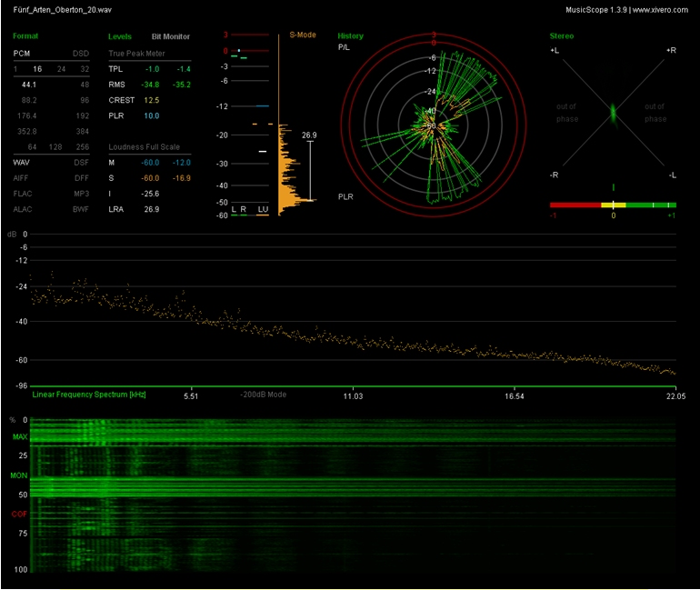Click the stereo vectorscope center blob

point(613,113)
